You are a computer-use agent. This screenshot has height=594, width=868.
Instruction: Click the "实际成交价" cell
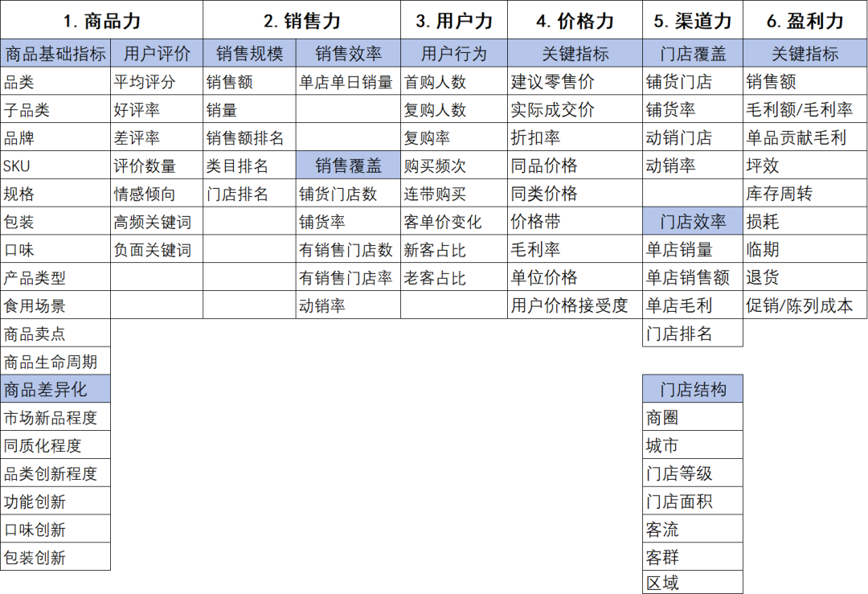(575, 109)
